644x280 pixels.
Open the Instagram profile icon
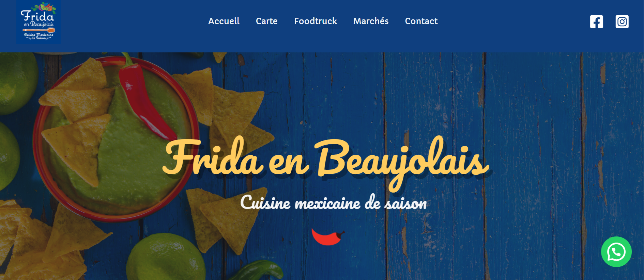[622, 22]
